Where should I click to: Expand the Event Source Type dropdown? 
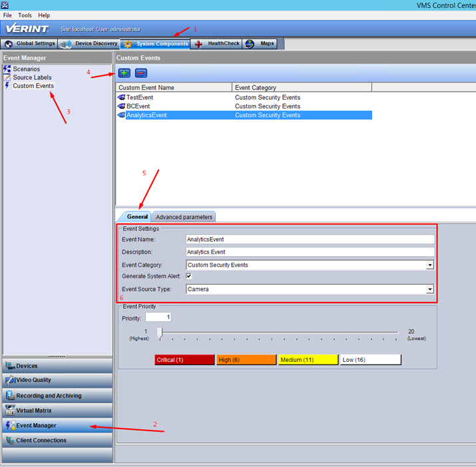click(429, 289)
